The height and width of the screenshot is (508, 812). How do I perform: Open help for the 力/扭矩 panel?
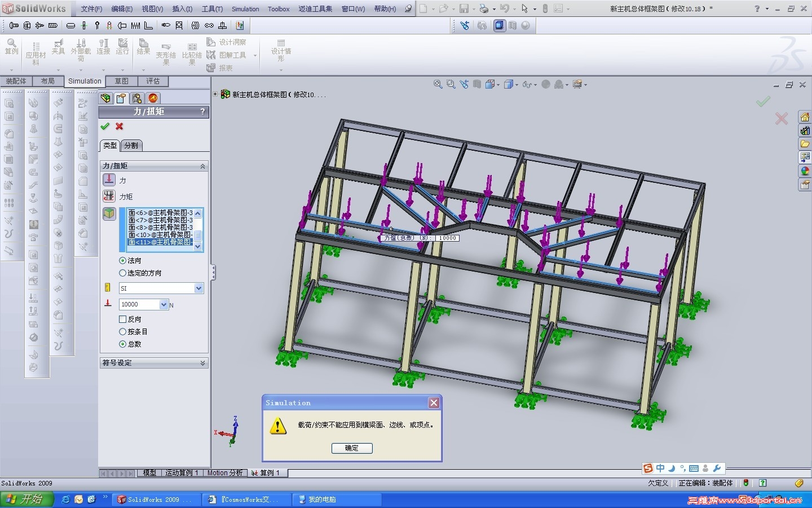tap(202, 112)
